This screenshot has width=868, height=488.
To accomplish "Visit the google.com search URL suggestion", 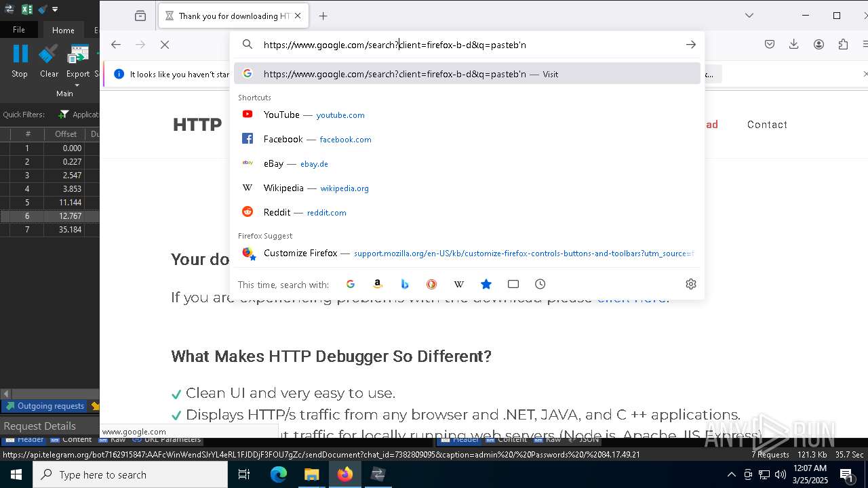I will click(467, 74).
